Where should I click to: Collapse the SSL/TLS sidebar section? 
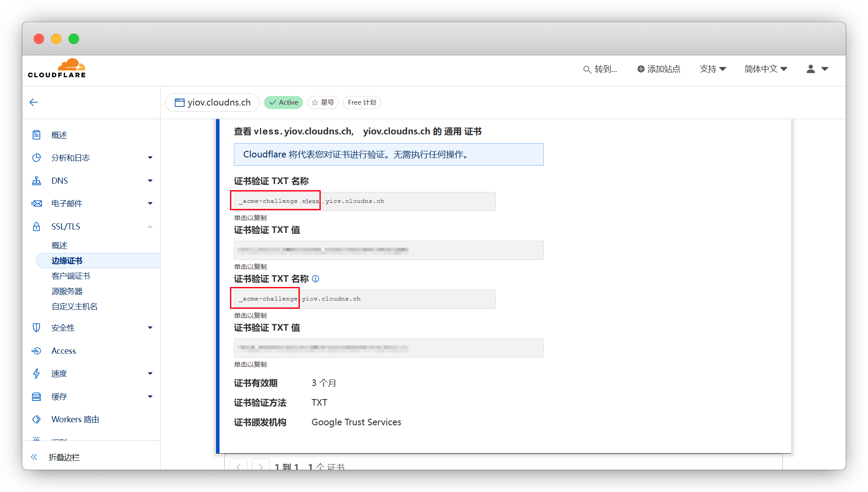(150, 226)
